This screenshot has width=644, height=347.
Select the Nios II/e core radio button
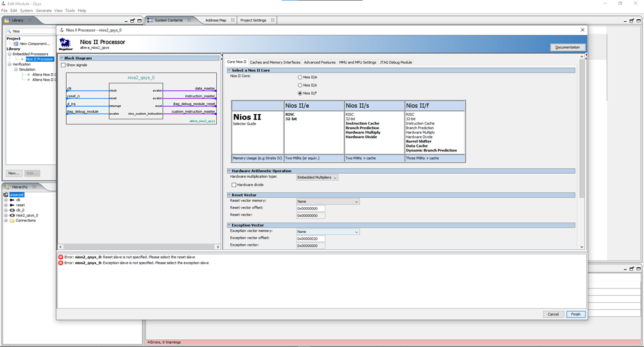(300, 77)
